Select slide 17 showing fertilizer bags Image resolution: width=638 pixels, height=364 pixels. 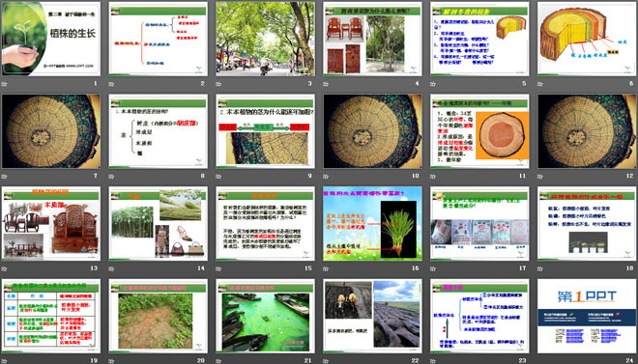pyautogui.click(x=479, y=223)
